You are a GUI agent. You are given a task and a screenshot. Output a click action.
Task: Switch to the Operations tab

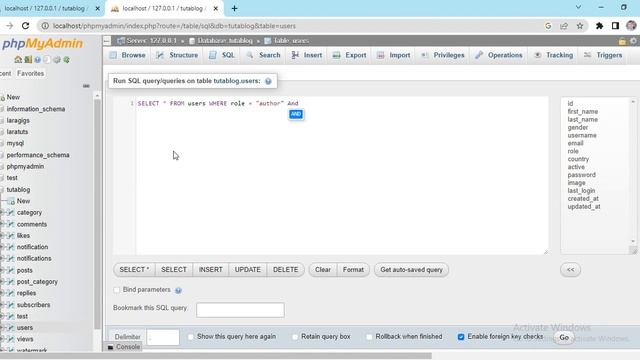pos(499,55)
